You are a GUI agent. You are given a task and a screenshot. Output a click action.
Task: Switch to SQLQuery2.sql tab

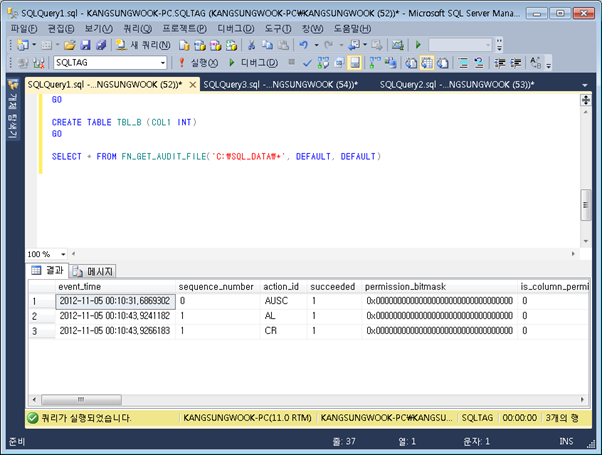point(457,84)
